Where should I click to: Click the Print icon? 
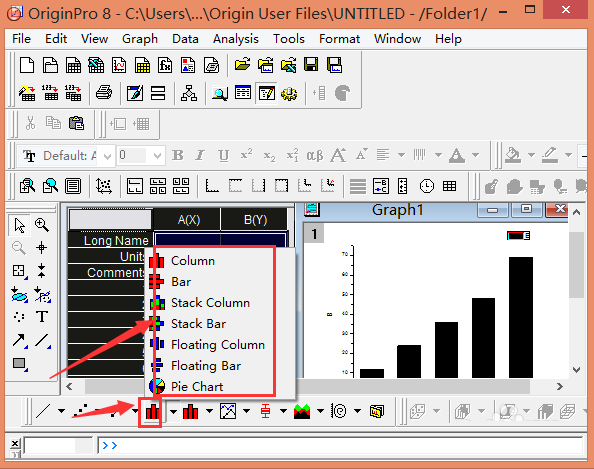click(104, 93)
